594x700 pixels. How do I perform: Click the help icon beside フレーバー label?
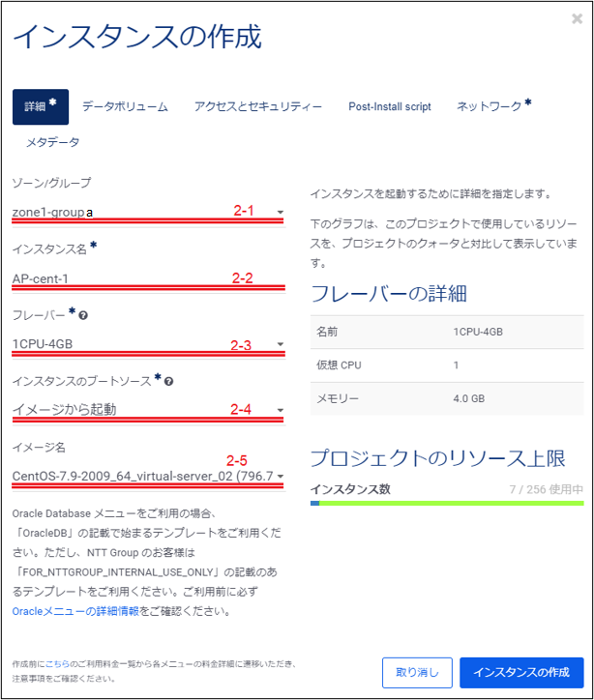point(83,316)
